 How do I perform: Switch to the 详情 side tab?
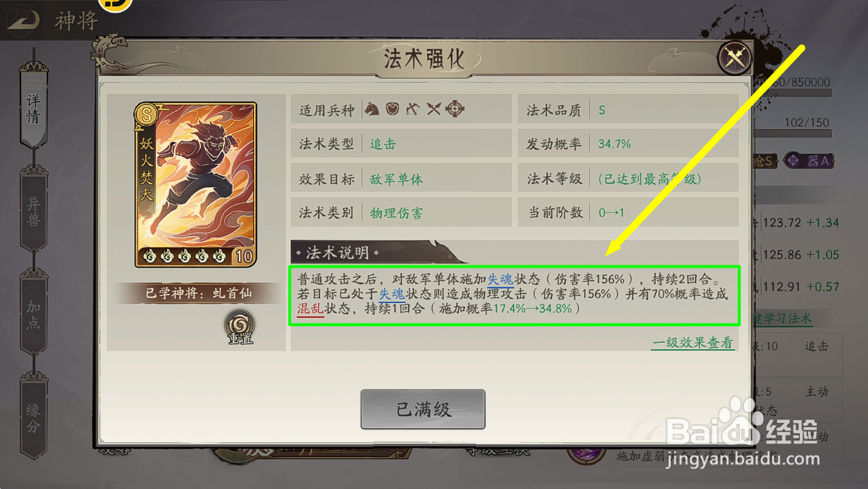click(x=33, y=106)
